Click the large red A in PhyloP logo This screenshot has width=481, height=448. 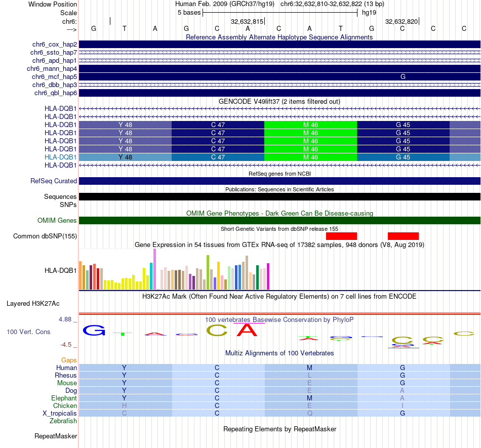click(x=247, y=330)
